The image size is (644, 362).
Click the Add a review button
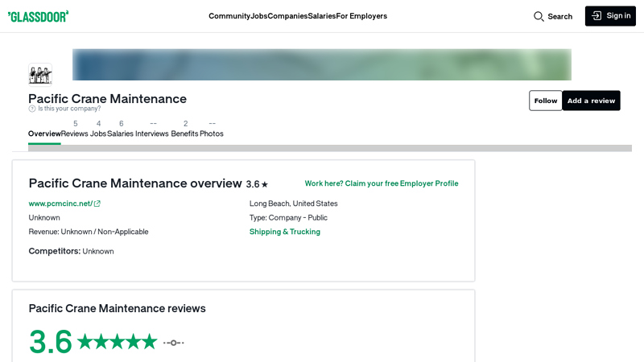click(592, 101)
